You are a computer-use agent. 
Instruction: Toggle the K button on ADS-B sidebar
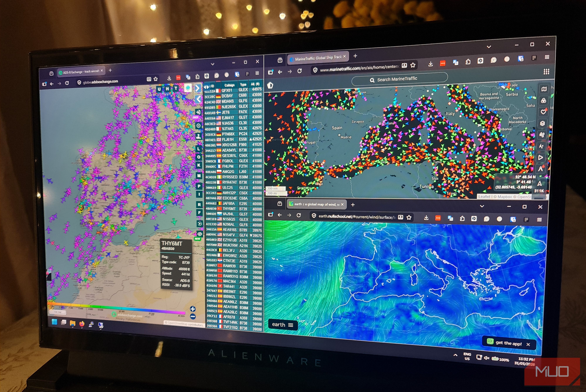199,165
